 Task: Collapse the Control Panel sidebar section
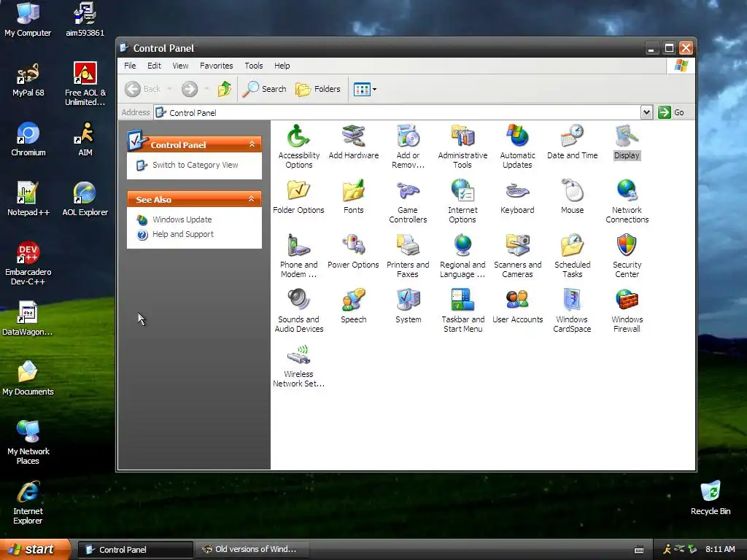point(252,144)
